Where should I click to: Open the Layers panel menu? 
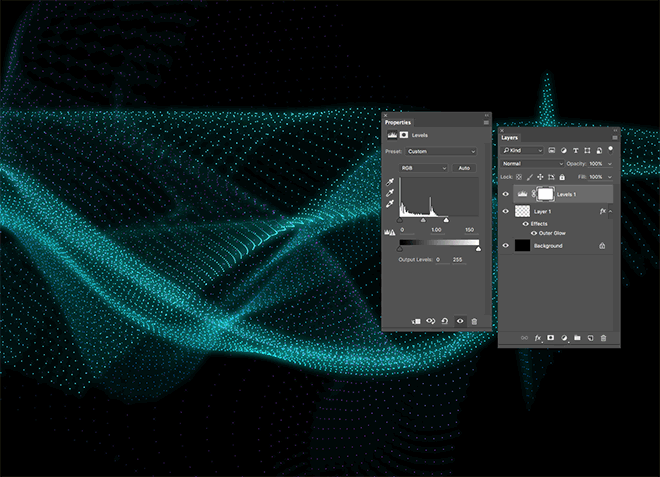pos(615,138)
